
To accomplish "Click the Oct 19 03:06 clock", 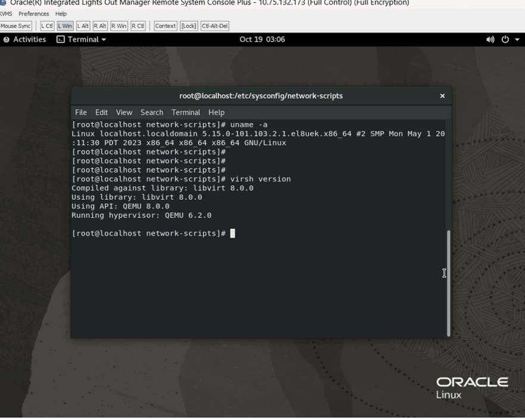I will [x=262, y=39].
